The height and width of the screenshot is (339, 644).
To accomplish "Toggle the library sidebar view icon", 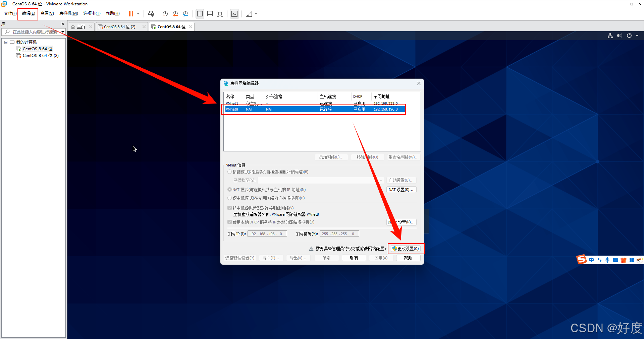I will click(200, 14).
